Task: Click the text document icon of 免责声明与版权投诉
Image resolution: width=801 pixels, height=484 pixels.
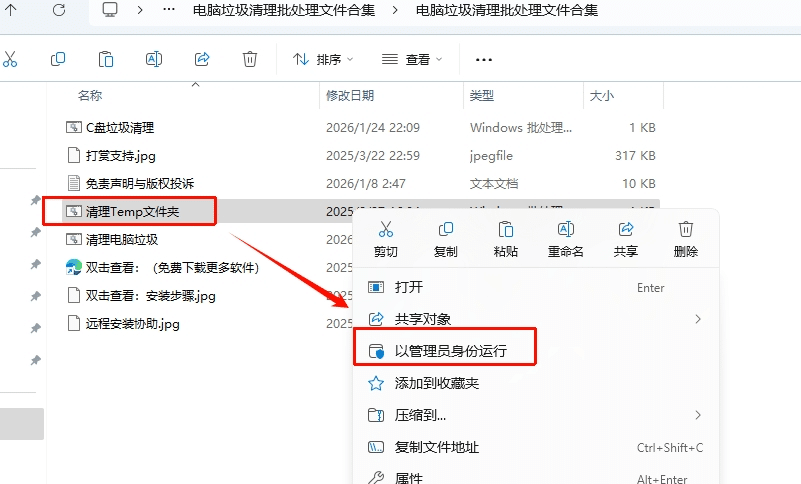Action: pos(74,183)
